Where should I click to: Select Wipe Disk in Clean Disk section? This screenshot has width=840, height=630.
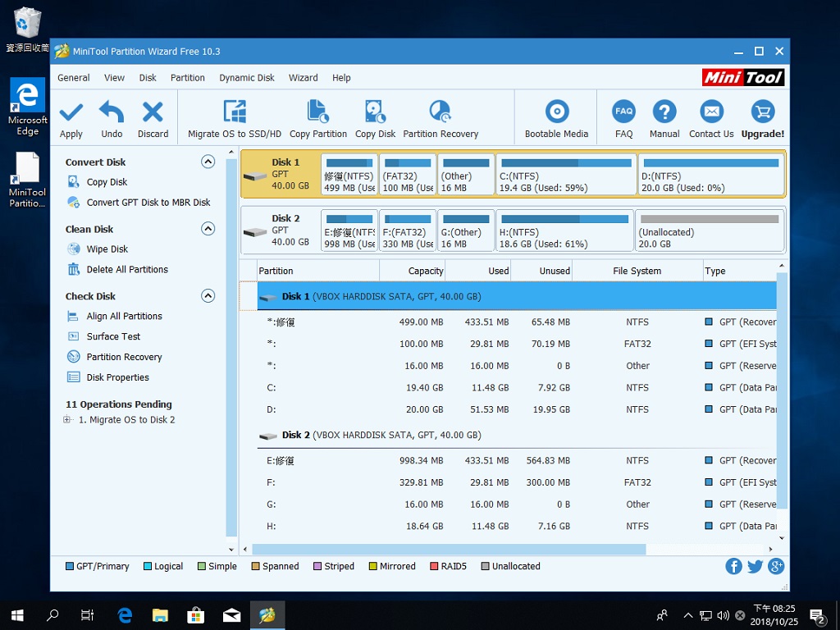point(107,249)
